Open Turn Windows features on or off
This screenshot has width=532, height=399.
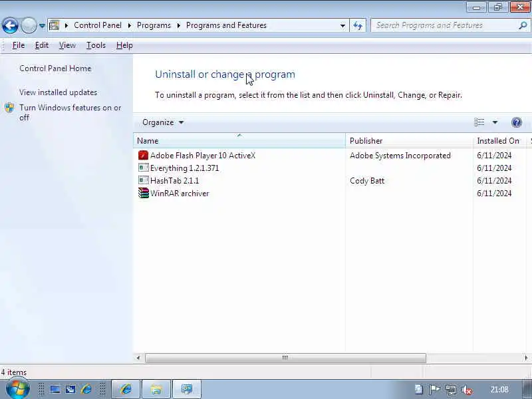coord(70,112)
